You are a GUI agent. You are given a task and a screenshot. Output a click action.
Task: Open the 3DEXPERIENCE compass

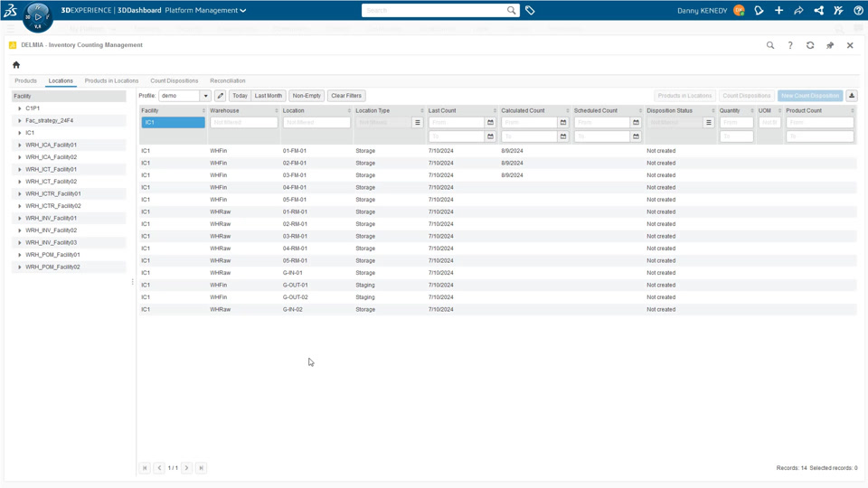(38, 16)
